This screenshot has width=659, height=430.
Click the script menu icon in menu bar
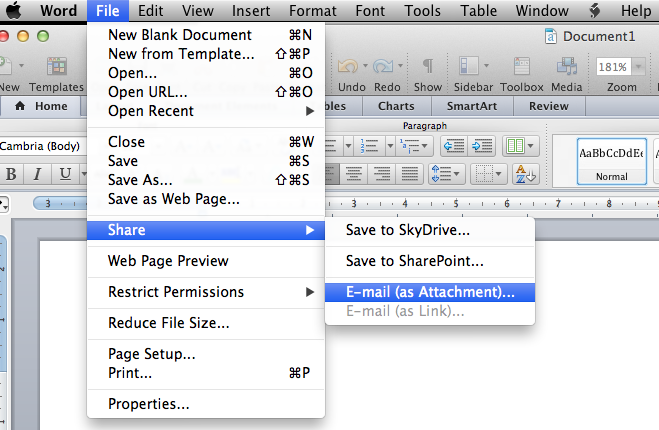pos(594,11)
